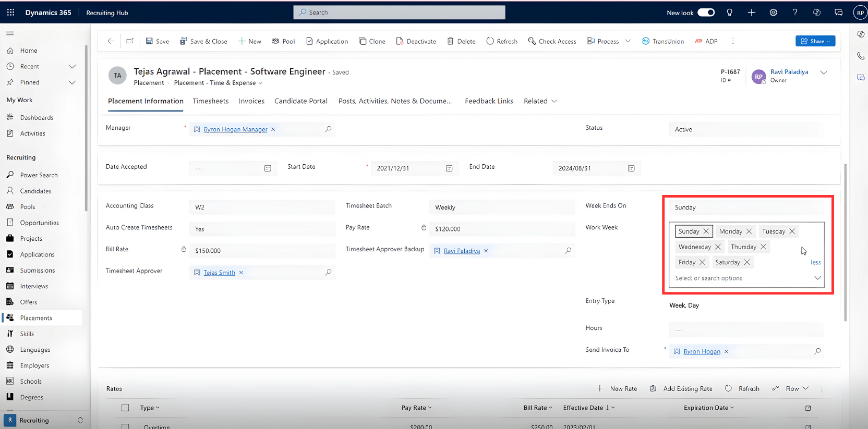Open record in new window icon
This screenshot has width=868, height=429.
click(x=130, y=41)
